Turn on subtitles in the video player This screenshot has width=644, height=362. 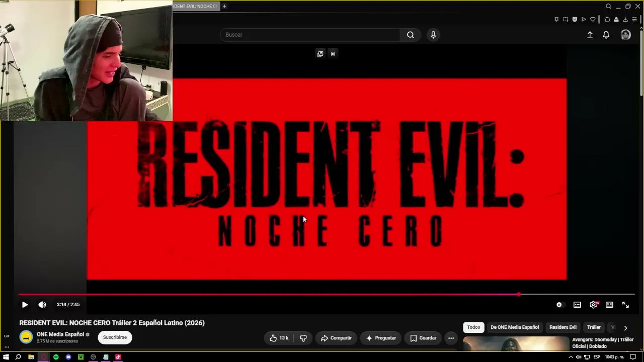coord(577,305)
